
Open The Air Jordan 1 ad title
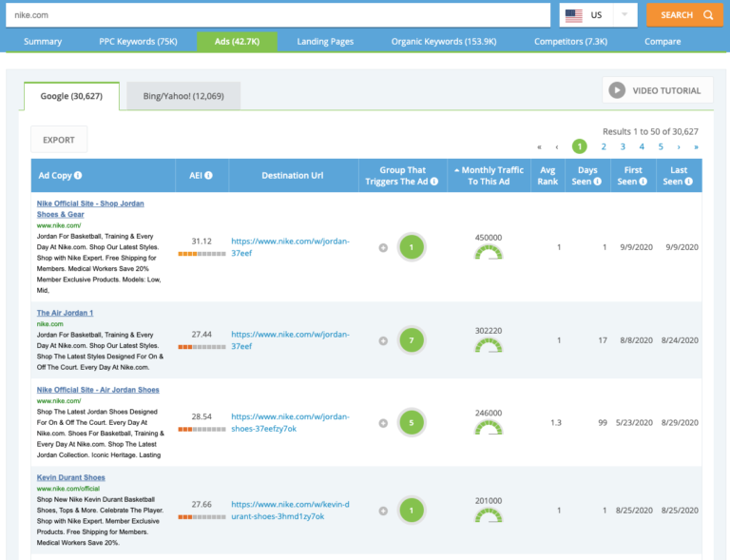coord(66,313)
